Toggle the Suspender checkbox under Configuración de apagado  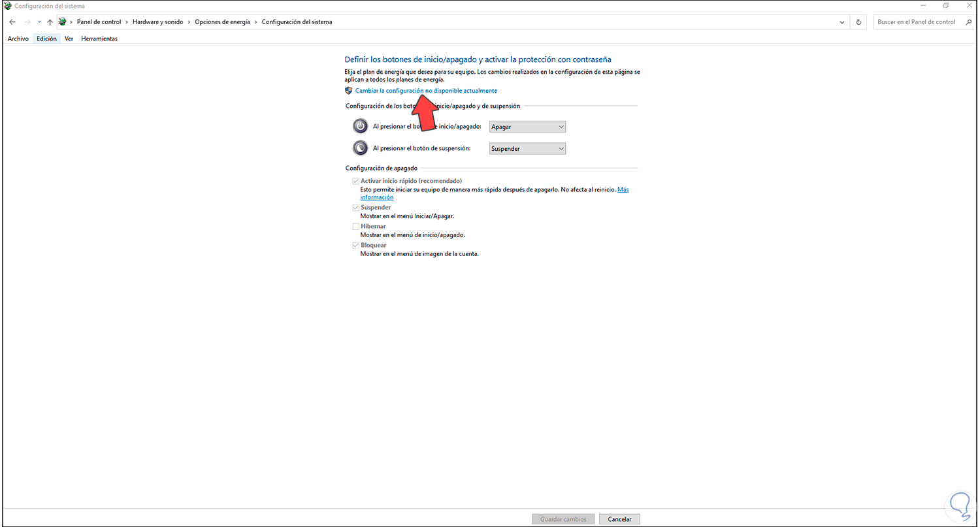tap(356, 208)
